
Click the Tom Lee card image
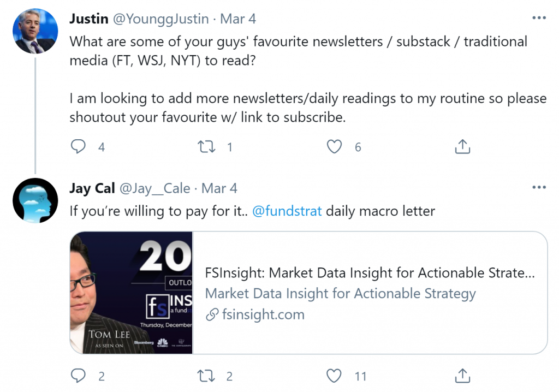[131, 293]
